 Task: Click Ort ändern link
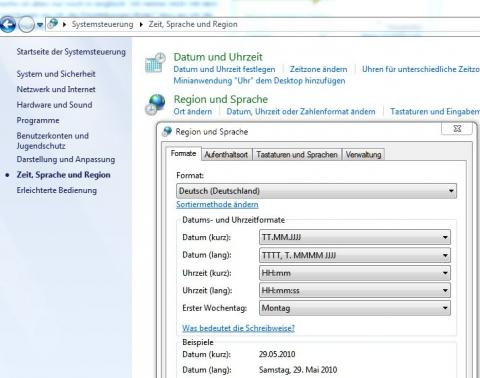click(x=193, y=111)
